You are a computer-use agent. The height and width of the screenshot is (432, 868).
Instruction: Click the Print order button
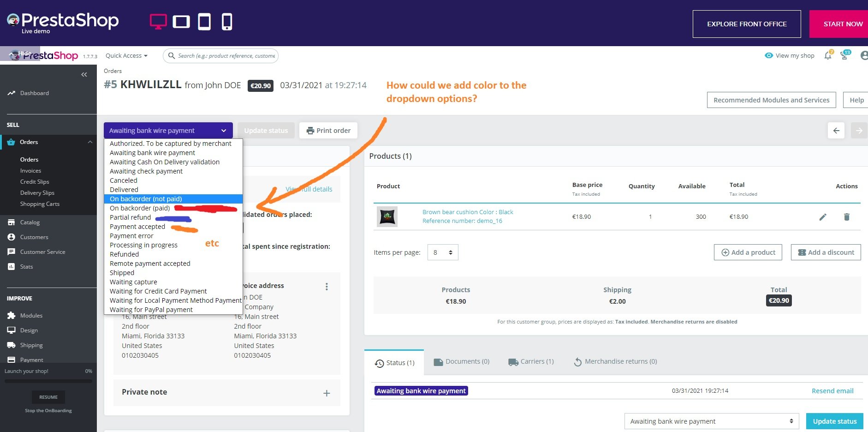[328, 131]
